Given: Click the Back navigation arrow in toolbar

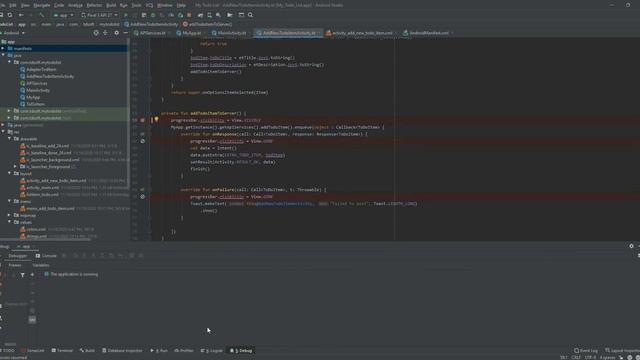Looking at the screenshot, I should 21,15.
